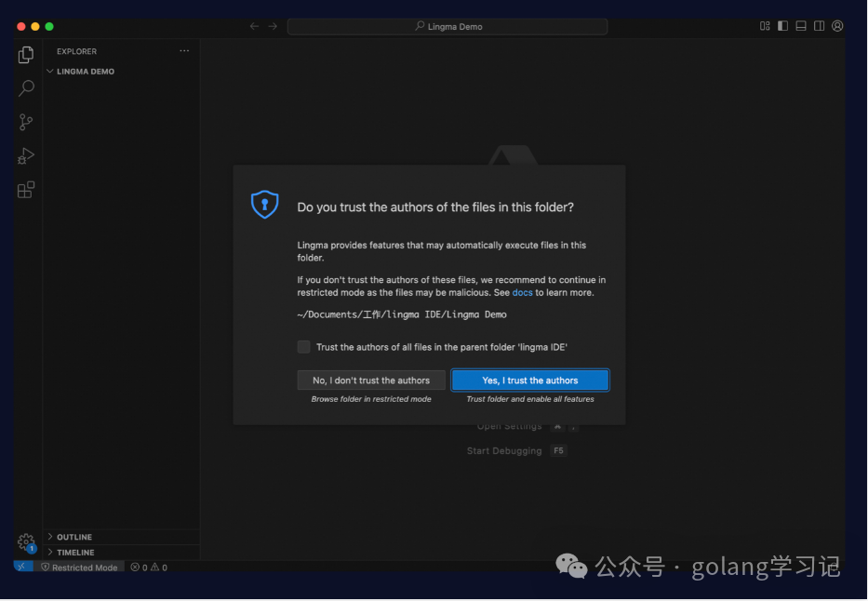This screenshot has width=868, height=601.
Task: Open the Explorer more actions ellipsis
Action: (x=184, y=51)
